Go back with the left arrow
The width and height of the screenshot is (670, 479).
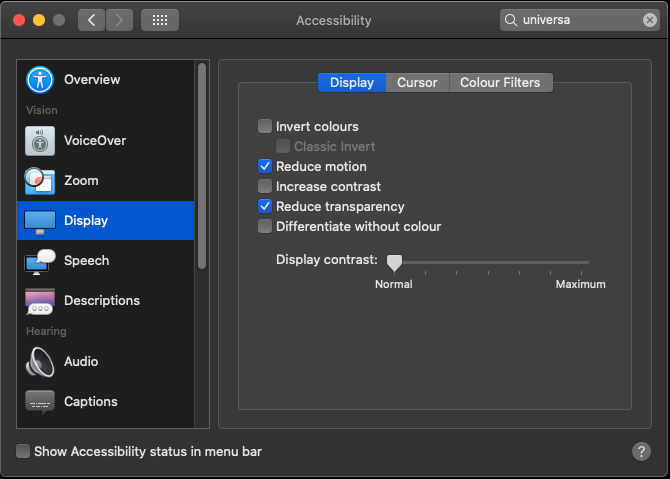tap(91, 20)
